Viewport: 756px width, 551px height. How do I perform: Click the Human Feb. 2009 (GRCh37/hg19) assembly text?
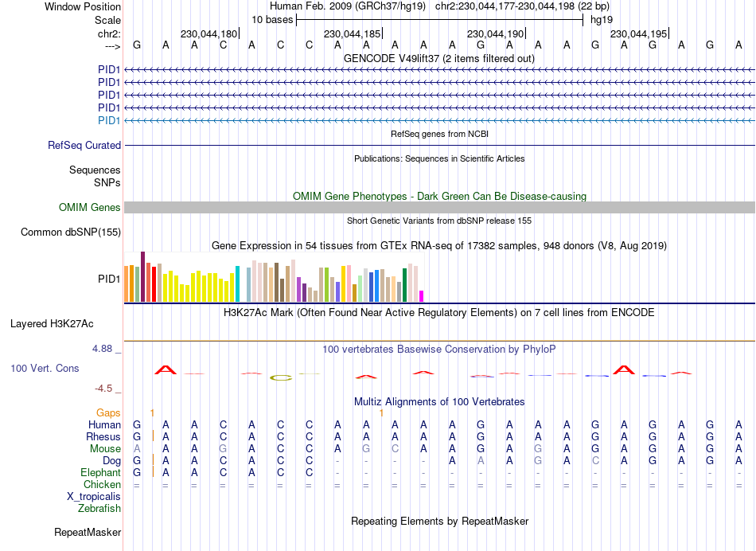click(348, 6)
